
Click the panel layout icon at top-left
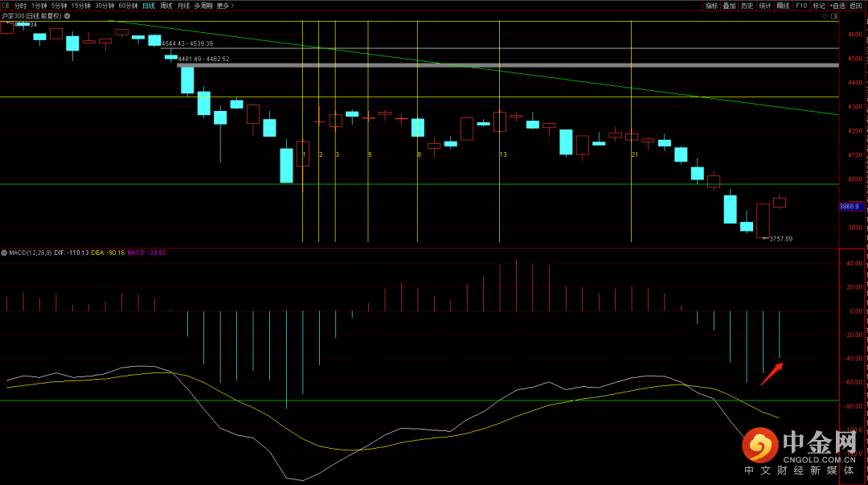pos(6,6)
